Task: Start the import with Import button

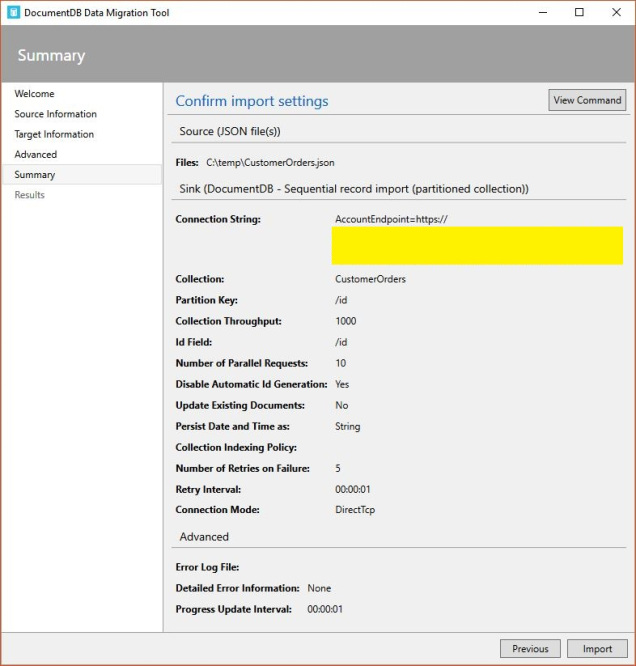Action: [x=597, y=649]
